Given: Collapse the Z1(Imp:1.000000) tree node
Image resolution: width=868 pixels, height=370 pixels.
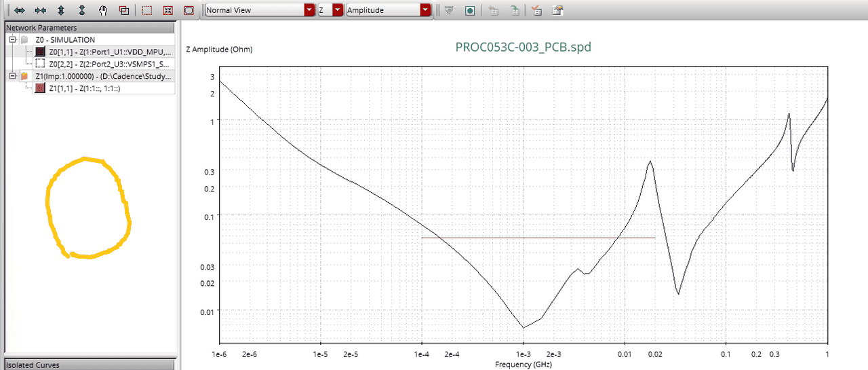Looking at the screenshot, I should pos(12,77).
